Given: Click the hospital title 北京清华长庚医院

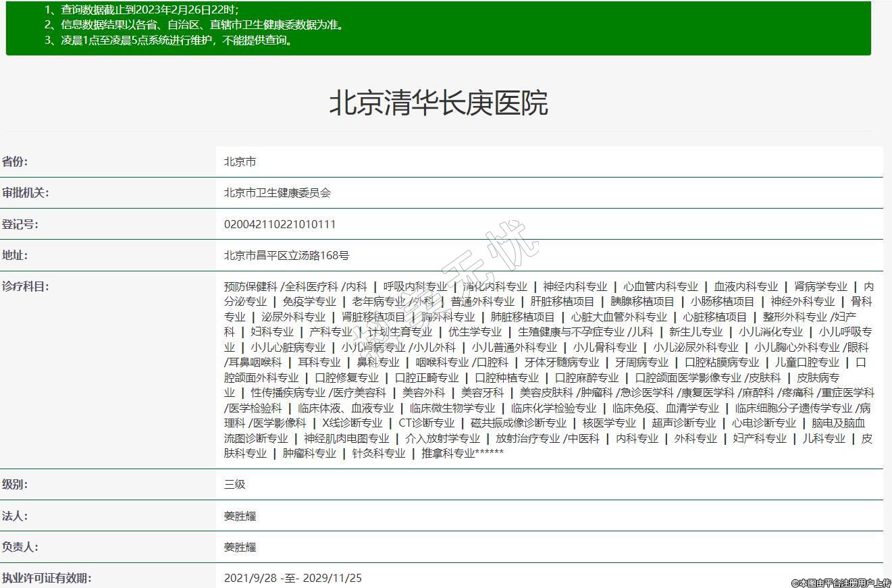Looking at the screenshot, I should 438,103.
